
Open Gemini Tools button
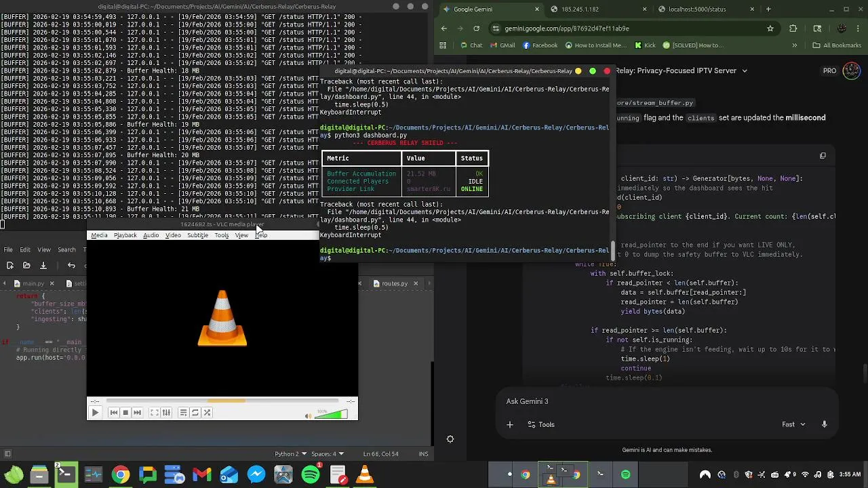coord(540,424)
